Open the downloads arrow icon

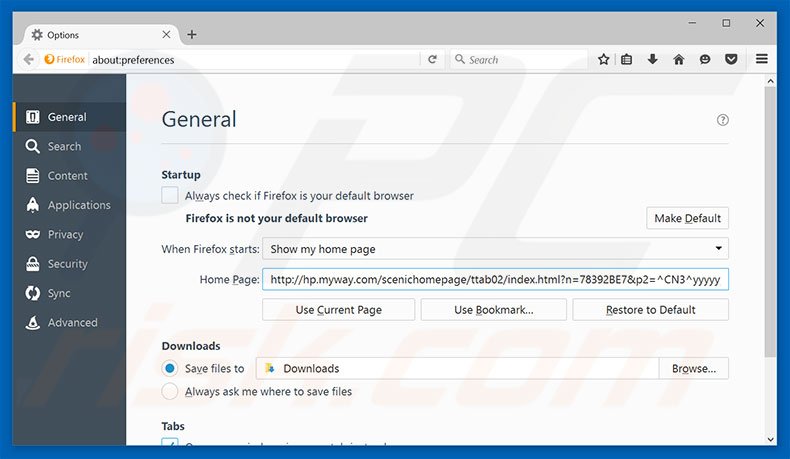[x=652, y=59]
